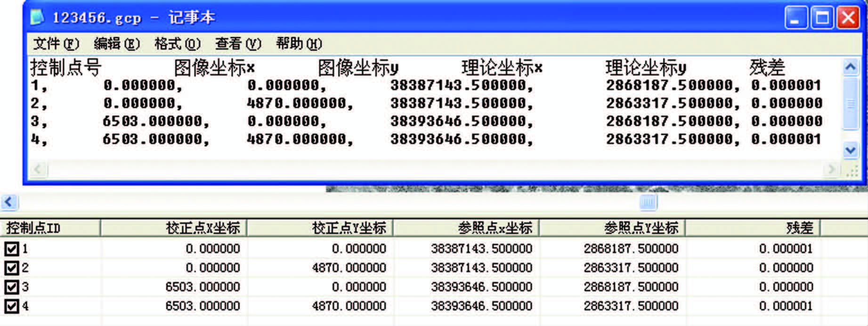Click the horizontal scrollbar thumb below Notepad
Viewport: 868px width, 326px height.
(648, 203)
